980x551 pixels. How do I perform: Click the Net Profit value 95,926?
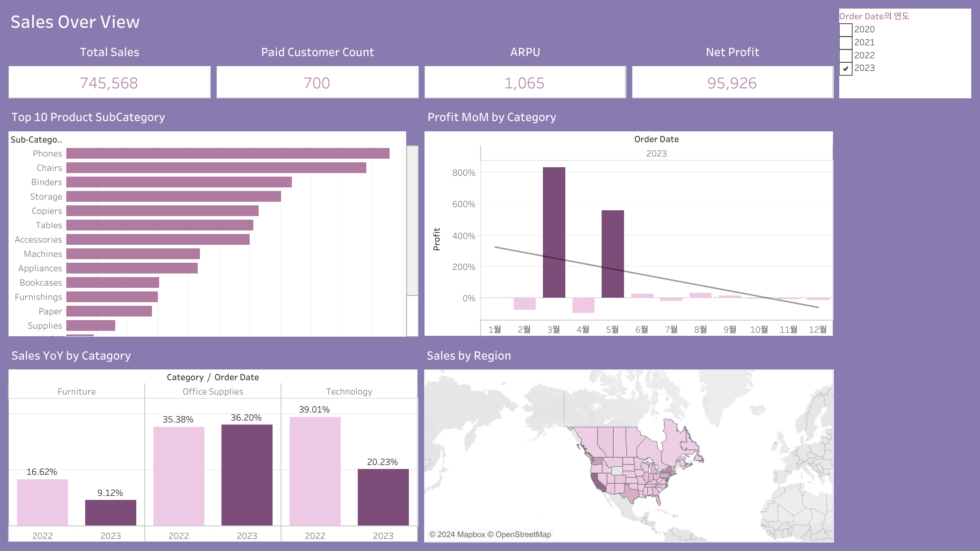[732, 83]
